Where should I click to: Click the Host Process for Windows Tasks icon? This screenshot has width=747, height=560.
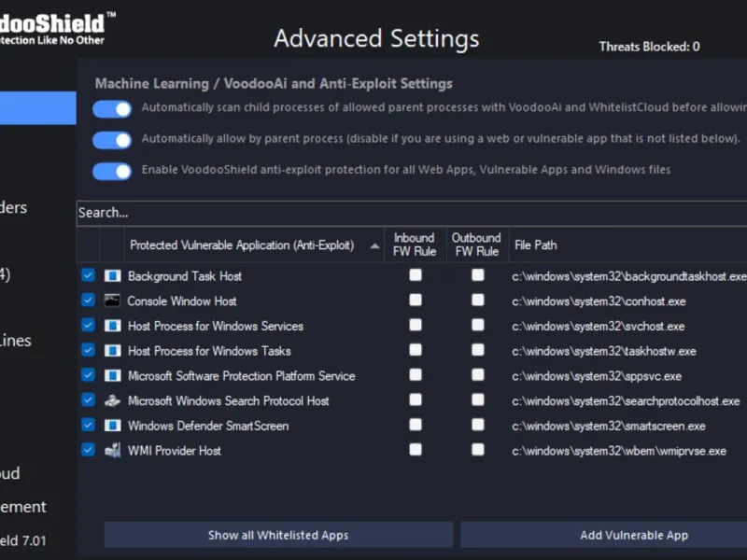[x=113, y=351]
